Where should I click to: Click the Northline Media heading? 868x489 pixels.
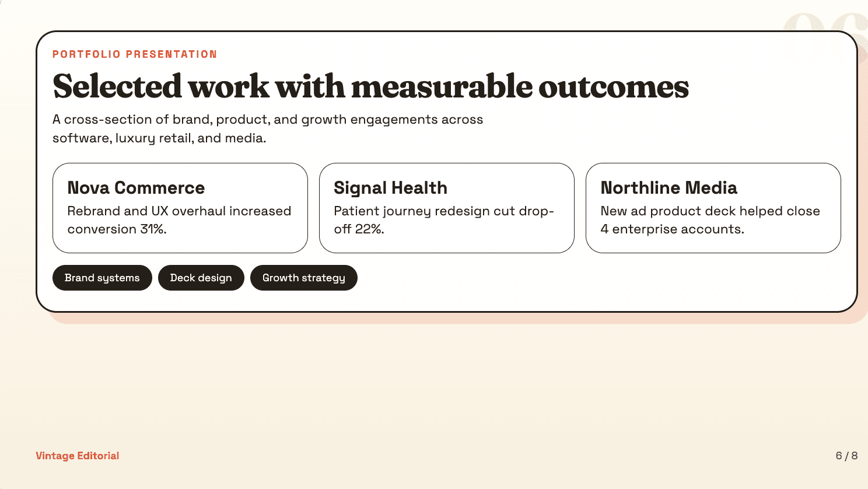tap(669, 188)
